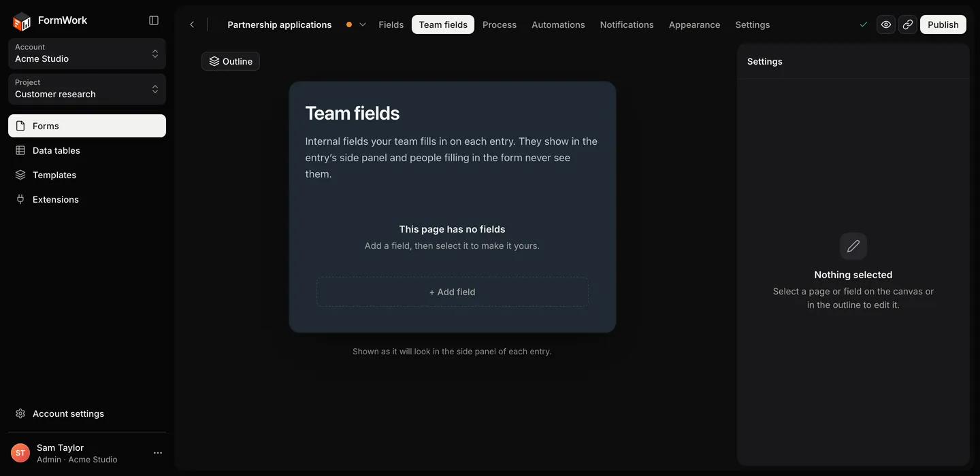The image size is (980, 476).
Task: Open the Process tab
Action: [500, 24]
